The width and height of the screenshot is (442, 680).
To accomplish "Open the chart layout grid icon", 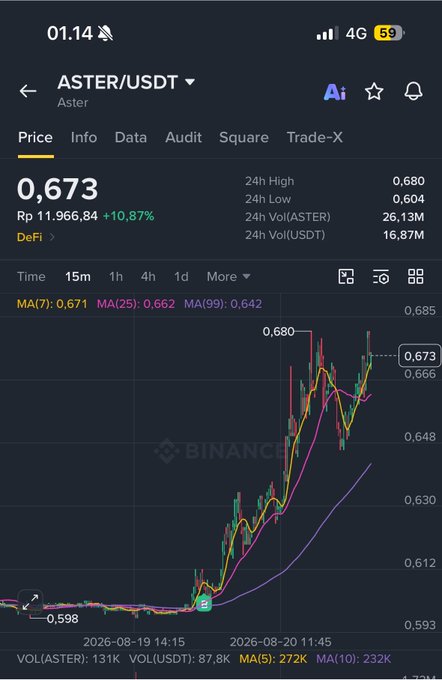I will [x=416, y=276].
